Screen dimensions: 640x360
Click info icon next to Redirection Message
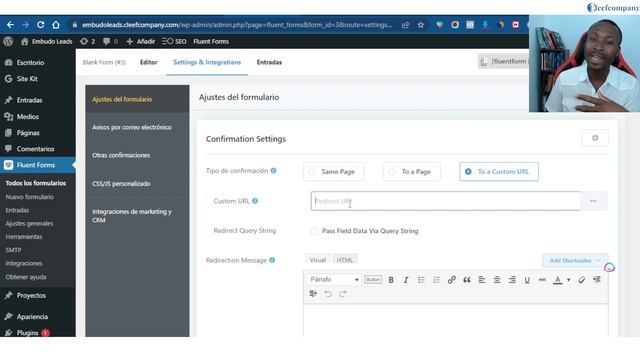click(x=272, y=260)
